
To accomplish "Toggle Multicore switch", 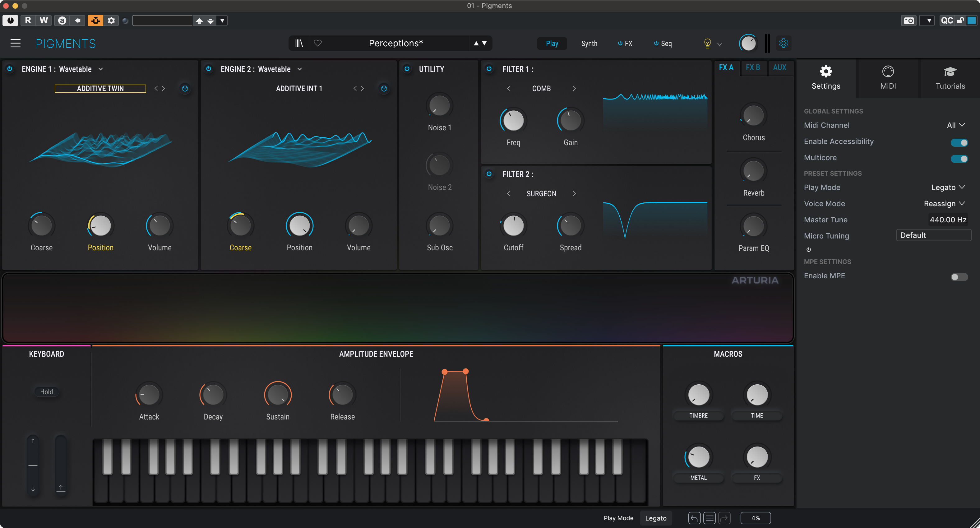I will [x=959, y=159].
